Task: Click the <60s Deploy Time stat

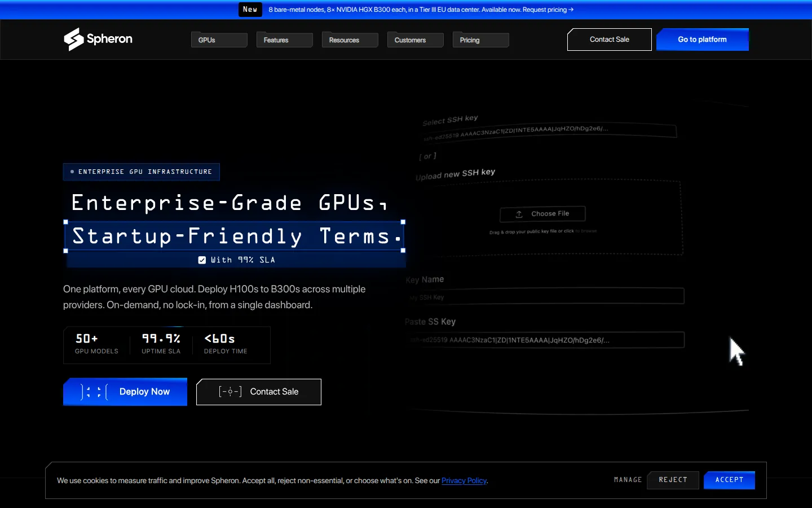Action: point(226,344)
